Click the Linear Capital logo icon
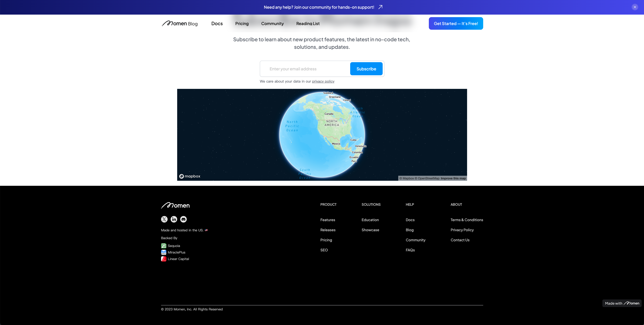 [x=163, y=259]
